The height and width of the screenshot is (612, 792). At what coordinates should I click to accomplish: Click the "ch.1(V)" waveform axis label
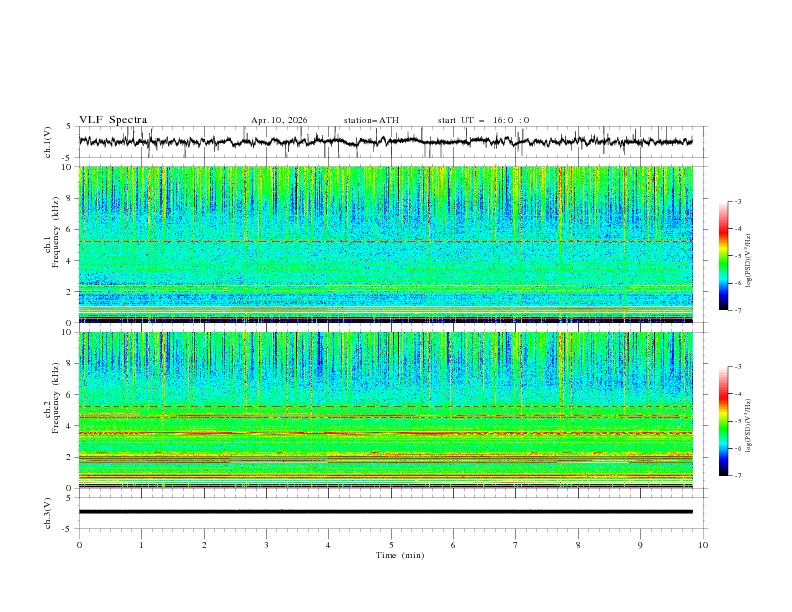(48, 142)
